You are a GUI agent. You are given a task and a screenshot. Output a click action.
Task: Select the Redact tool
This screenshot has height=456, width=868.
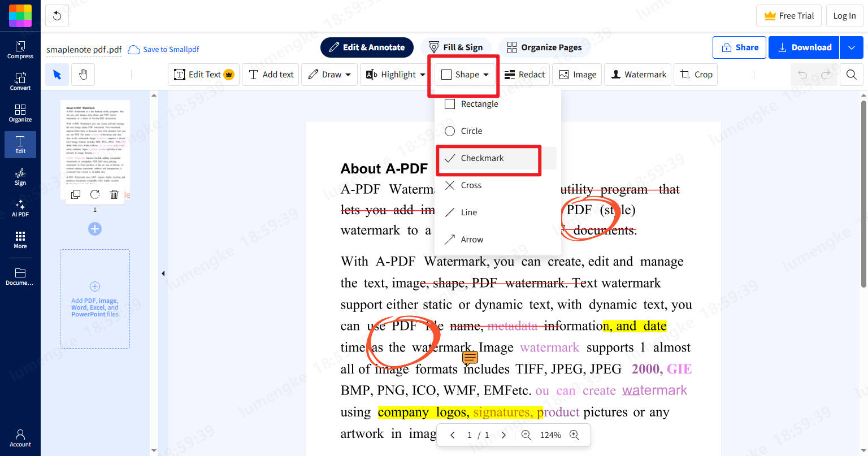pos(524,75)
